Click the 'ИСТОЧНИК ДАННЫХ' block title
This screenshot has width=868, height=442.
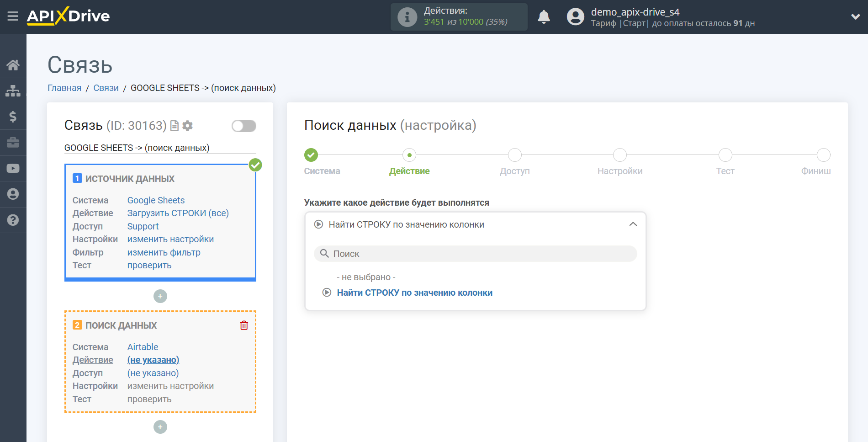pos(130,179)
